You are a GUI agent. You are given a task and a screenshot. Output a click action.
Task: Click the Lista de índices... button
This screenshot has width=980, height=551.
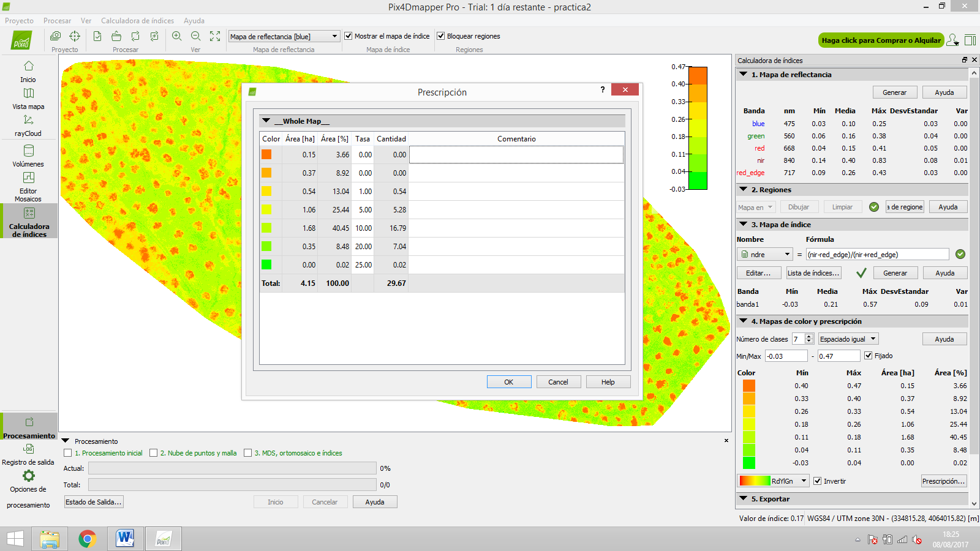[x=813, y=272]
